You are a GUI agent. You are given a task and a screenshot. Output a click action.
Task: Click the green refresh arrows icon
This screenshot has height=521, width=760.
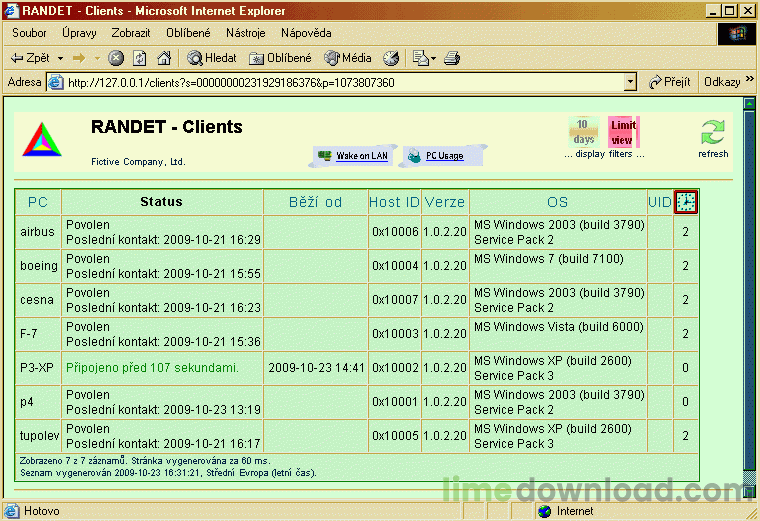(712, 132)
